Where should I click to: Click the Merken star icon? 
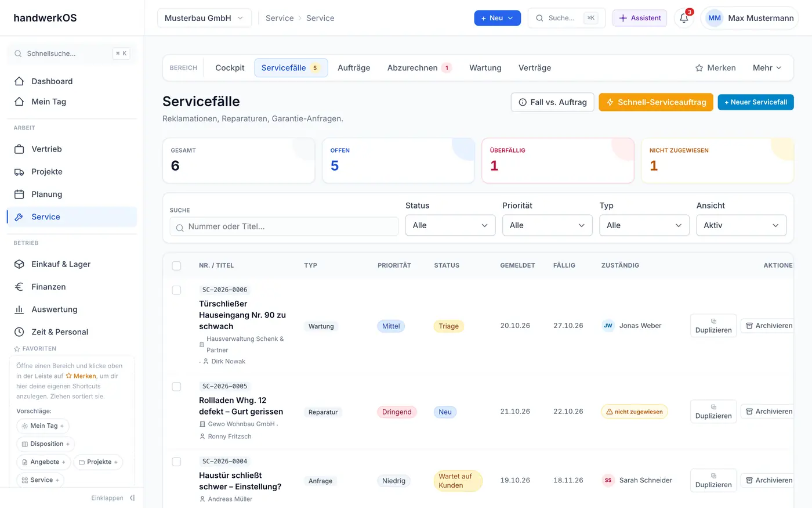coord(699,68)
